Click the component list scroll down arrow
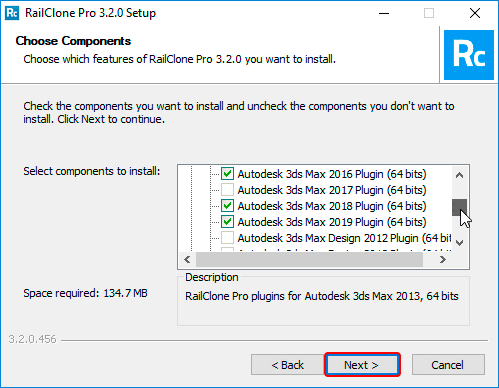This screenshot has height=388, width=499. pyautogui.click(x=459, y=243)
